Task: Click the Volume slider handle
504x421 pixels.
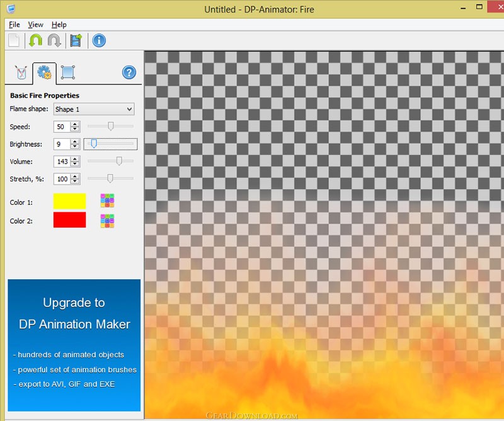Action: 119,161
